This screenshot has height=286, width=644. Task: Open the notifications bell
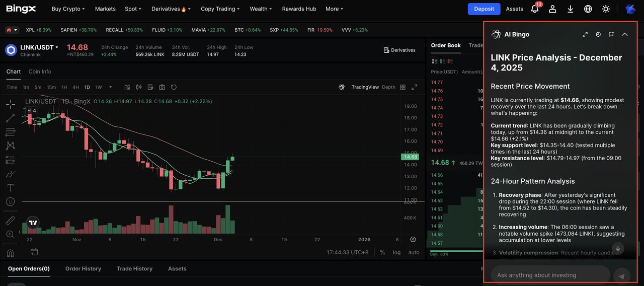click(535, 9)
